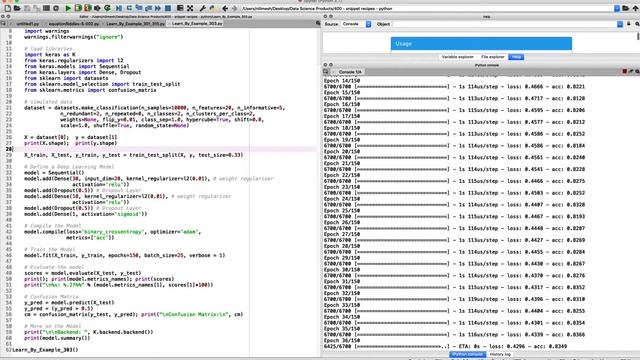The height and width of the screenshot is (360, 640).
Task: Go forward to next cursor position
Action: coord(234,8)
